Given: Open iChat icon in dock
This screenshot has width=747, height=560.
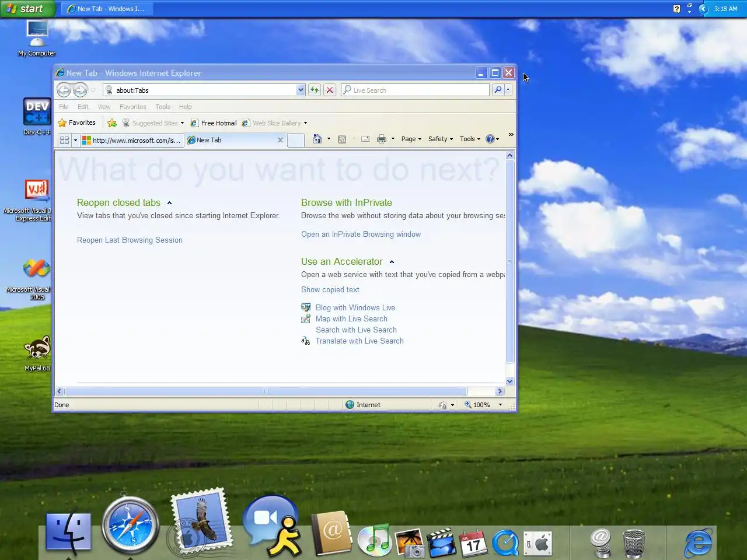Looking at the screenshot, I should [x=273, y=525].
